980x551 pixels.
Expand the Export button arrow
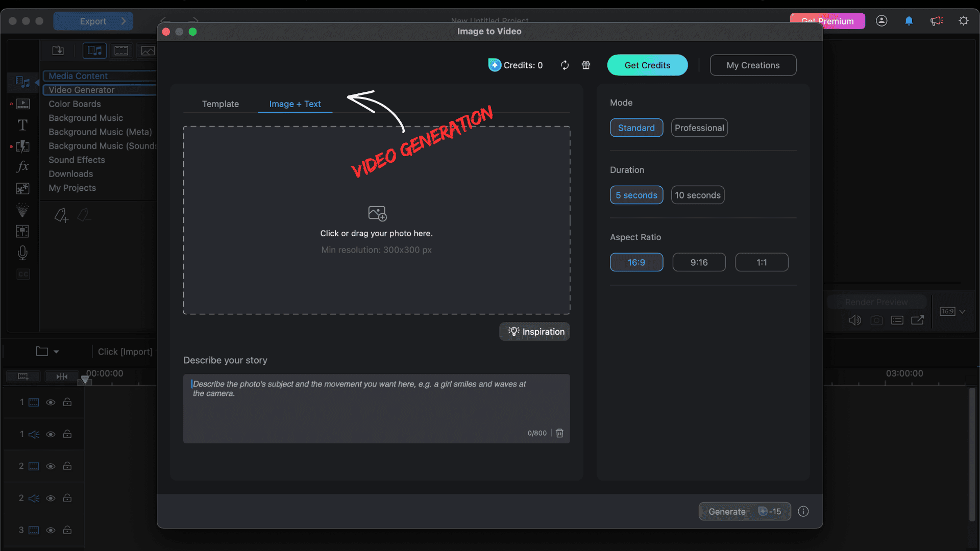pyautogui.click(x=124, y=21)
